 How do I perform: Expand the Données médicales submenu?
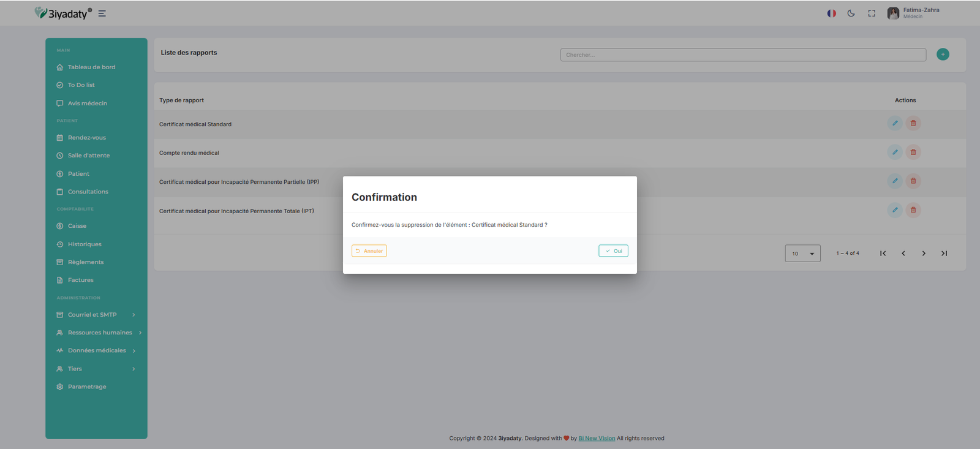[97, 350]
